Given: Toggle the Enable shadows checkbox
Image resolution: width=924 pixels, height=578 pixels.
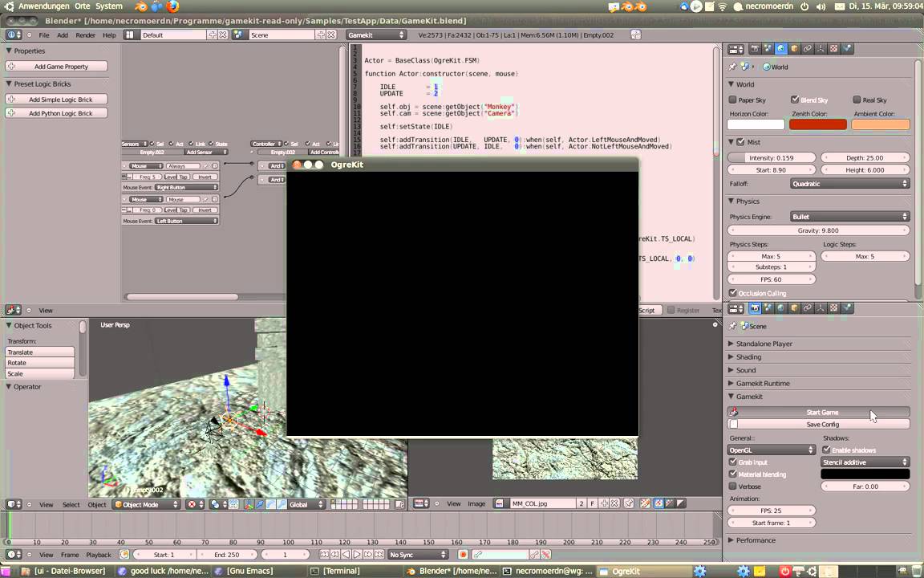Looking at the screenshot, I should pyautogui.click(x=827, y=450).
